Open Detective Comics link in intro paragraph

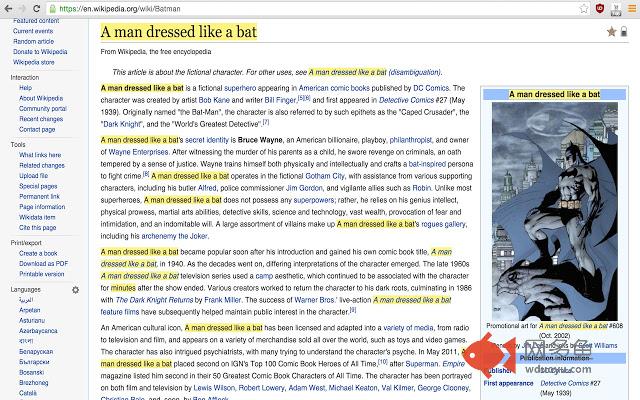pos(406,100)
